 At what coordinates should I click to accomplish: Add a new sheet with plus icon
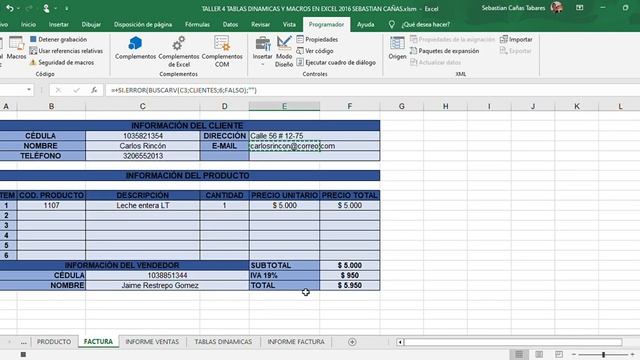pos(352,342)
